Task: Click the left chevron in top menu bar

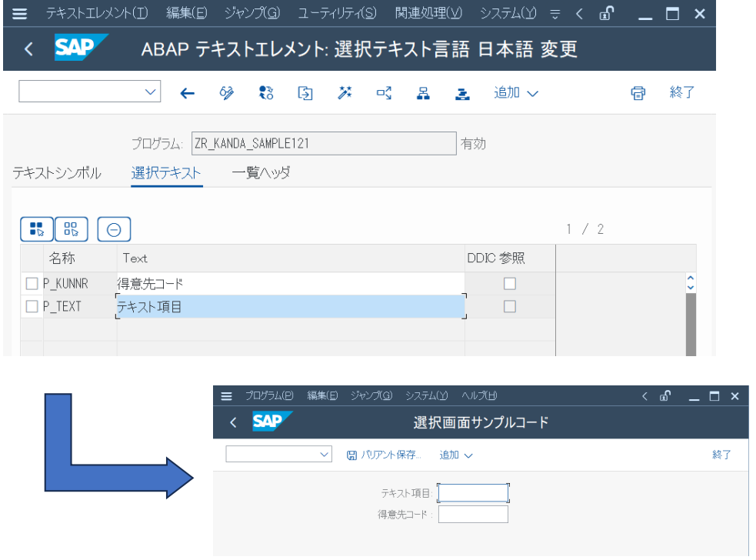Action: (579, 14)
